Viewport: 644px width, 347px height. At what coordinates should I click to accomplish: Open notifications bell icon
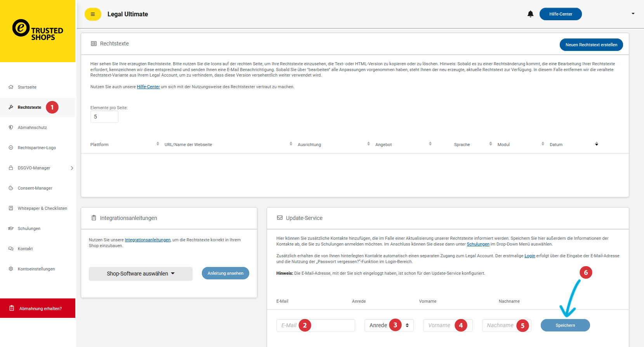click(x=530, y=14)
